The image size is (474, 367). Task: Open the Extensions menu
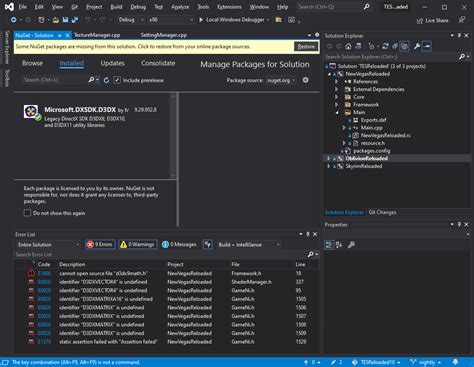coord(229,7)
